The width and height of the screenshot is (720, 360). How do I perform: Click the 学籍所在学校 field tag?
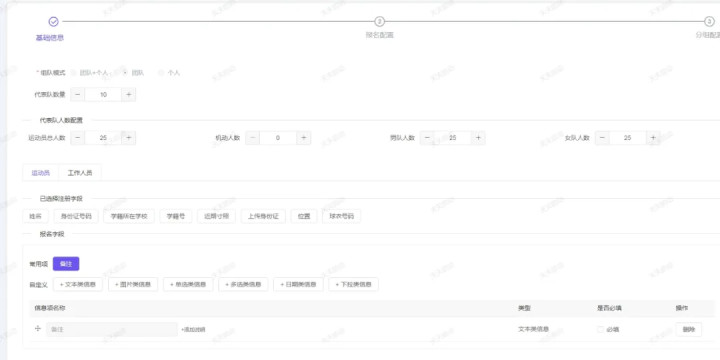(x=129, y=216)
